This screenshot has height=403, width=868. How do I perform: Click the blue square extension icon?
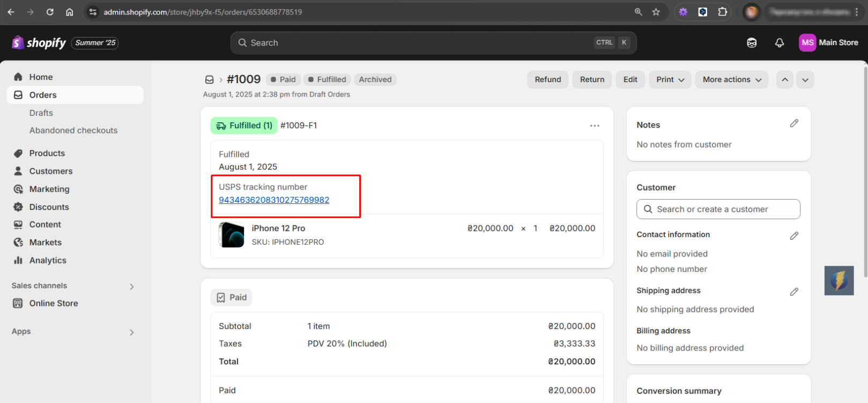703,12
